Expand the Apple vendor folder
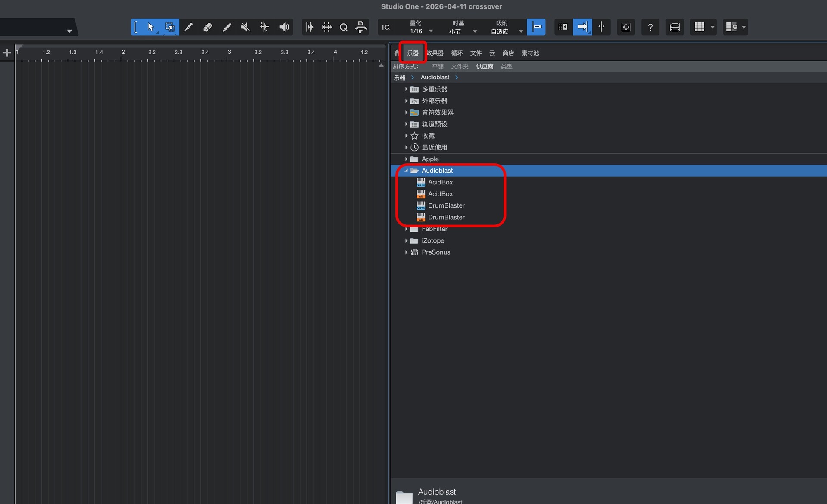Image resolution: width=827 pixels, height=504 pixels. pos(406,159)
